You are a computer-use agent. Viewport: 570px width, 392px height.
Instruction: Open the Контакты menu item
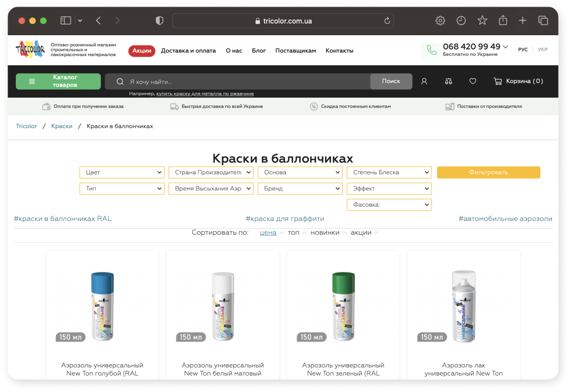click(x=339, y=50)
